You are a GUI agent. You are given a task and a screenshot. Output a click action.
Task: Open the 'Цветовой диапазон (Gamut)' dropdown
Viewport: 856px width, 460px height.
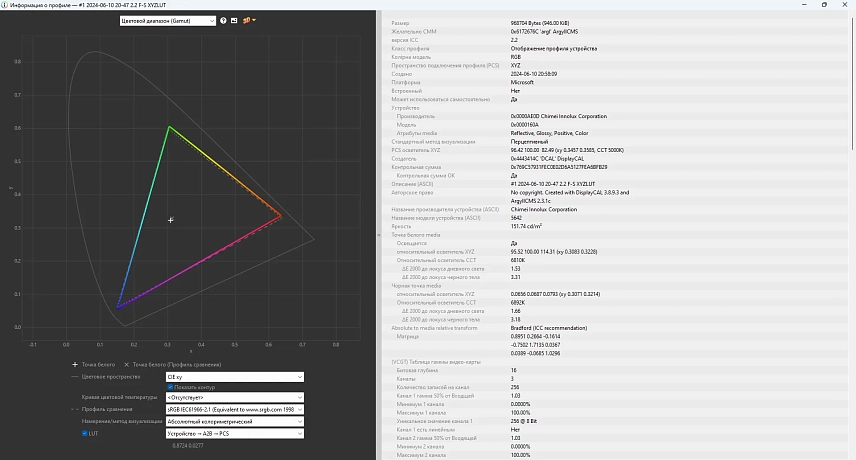pyautogui.click(x=167, y=20)
